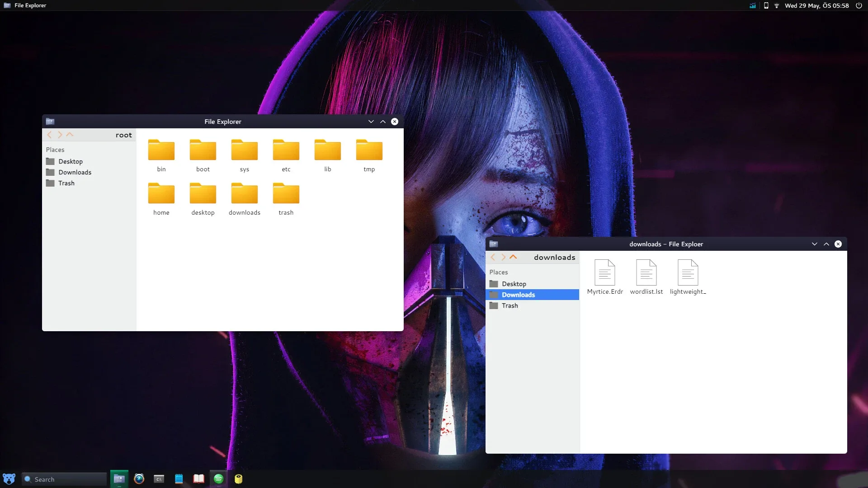Click the power icon in top bar
The width and height of the screenshot is (868, 488).
tap(859, 5)
